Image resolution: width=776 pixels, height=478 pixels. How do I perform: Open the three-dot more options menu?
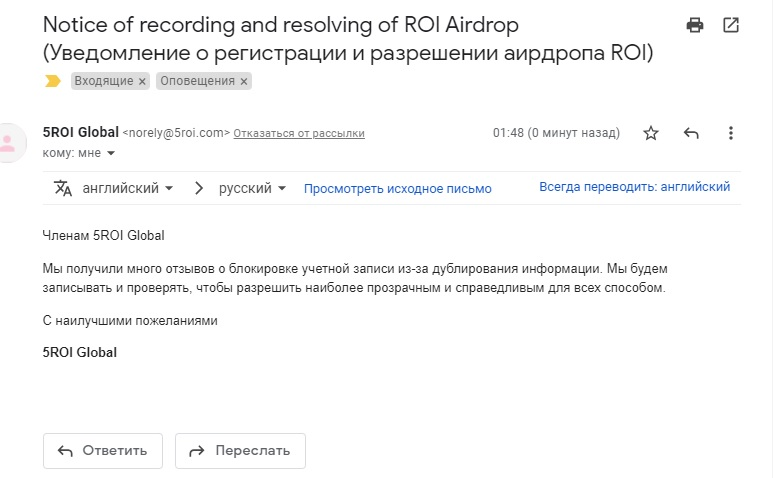[x=730, y=133]
